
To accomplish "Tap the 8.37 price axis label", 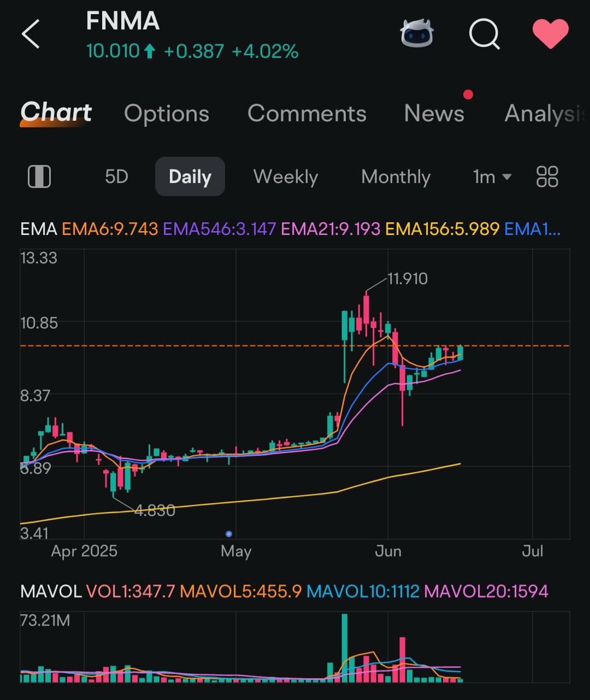I will (x=35, y=396).
